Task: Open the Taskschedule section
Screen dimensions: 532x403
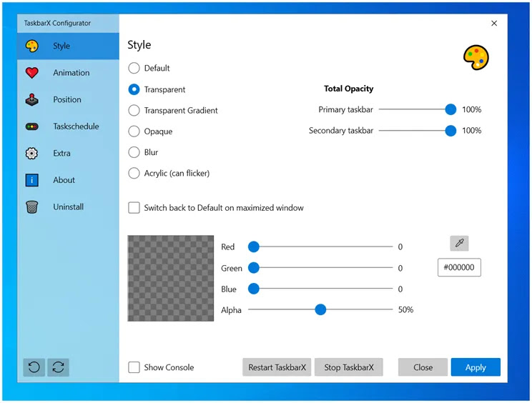Action: tap(68, 126)
